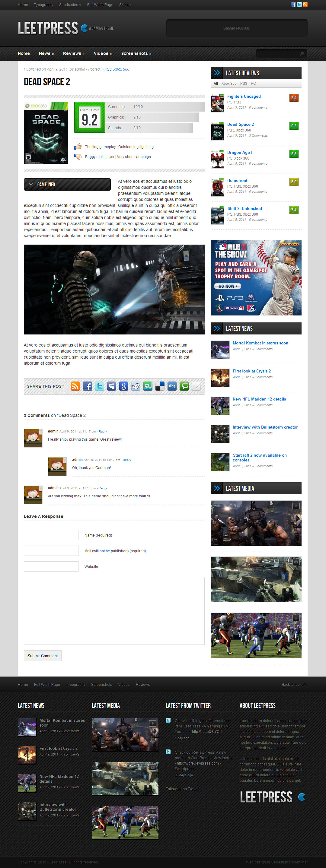Open the Fighters Uncaged review link
The width and height of the screenshot is (326, 868).
[244, 97]
